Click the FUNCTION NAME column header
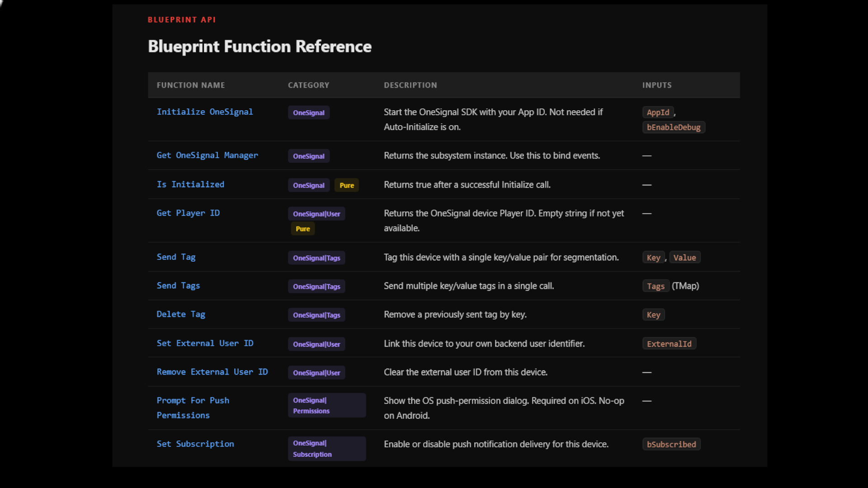 191,85
